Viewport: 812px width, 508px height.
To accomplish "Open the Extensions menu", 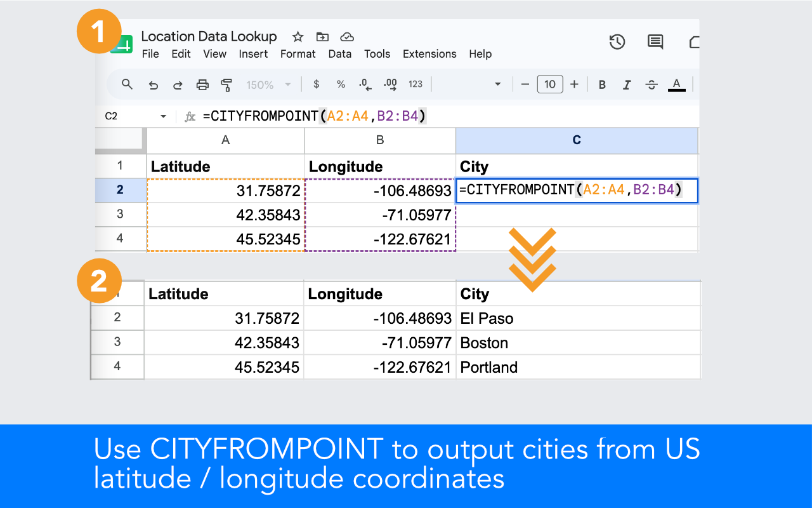I will pos(429,54).
